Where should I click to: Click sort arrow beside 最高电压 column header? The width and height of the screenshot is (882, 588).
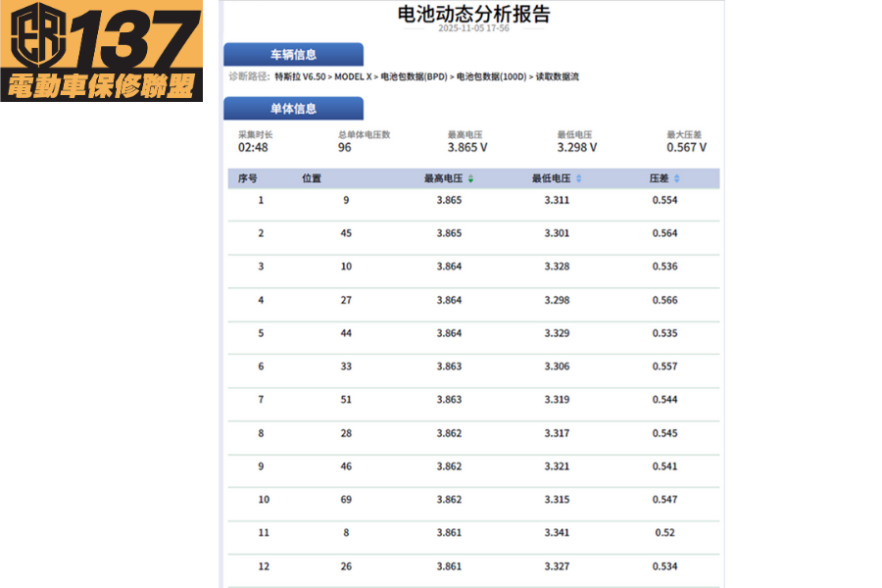(470, 179)
